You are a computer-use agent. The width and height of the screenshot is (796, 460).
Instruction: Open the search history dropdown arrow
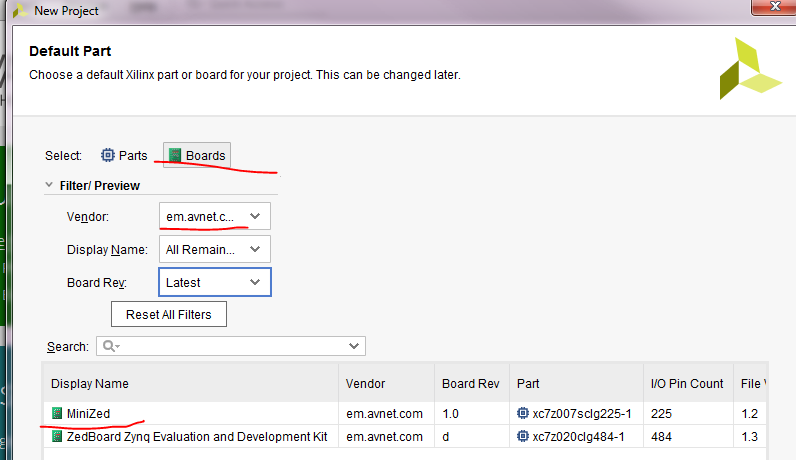[x=354, y=346]
